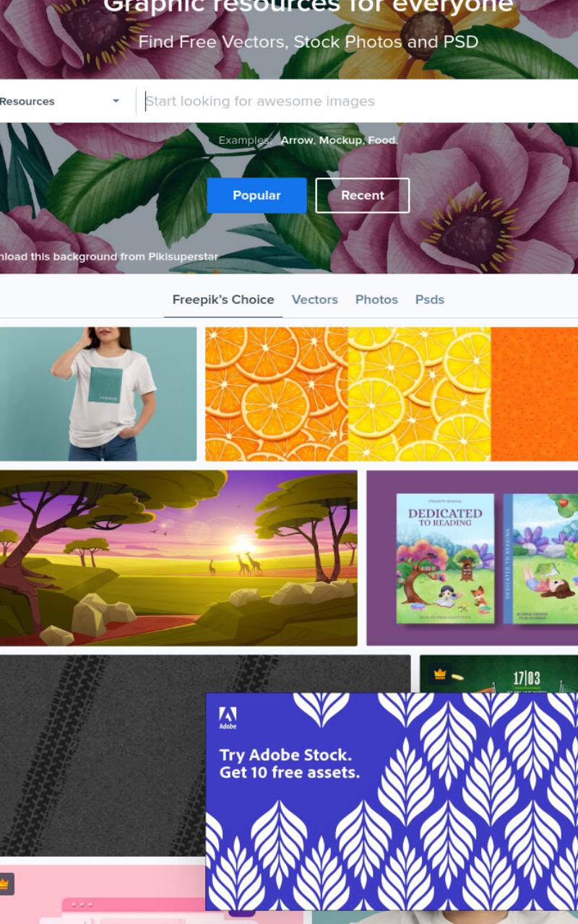Click the Adobe logo in the ad

point(228,718)
